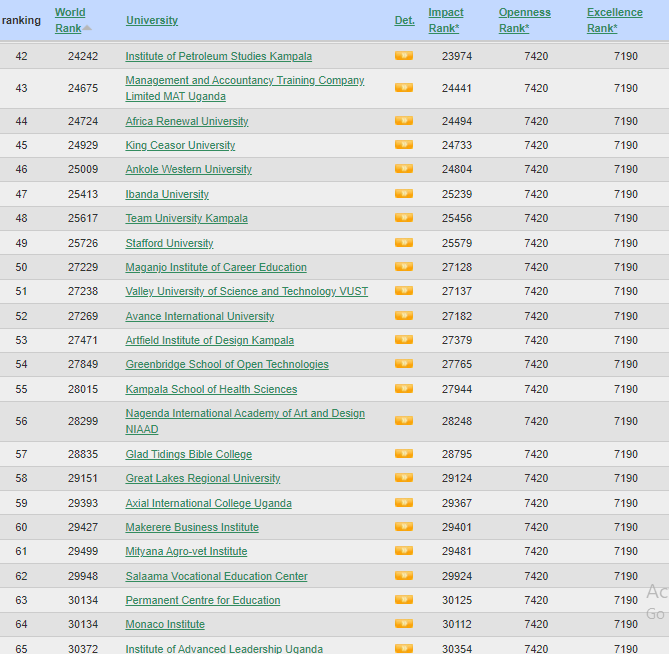The width and height of the screenshot is (669, 654).
Task: Click details arrow for Makerere Business Institute
Action: pos(404,526)
